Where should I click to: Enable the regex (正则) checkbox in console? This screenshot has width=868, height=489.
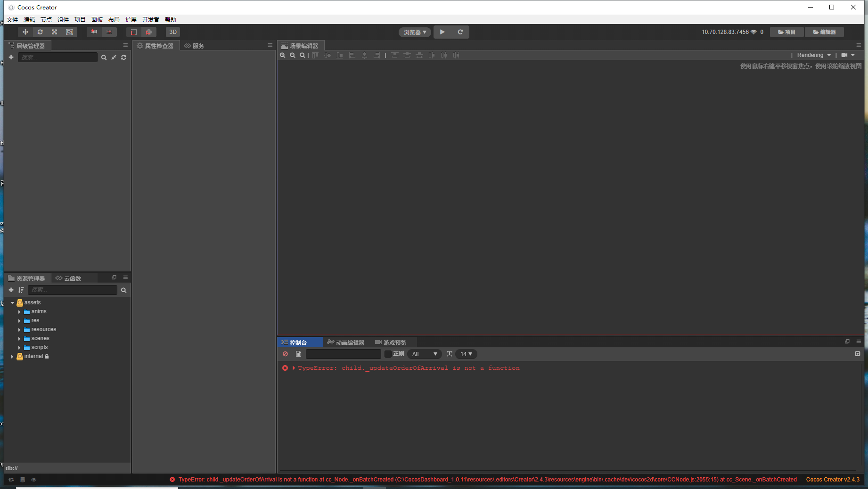click(x=388, y=354)
